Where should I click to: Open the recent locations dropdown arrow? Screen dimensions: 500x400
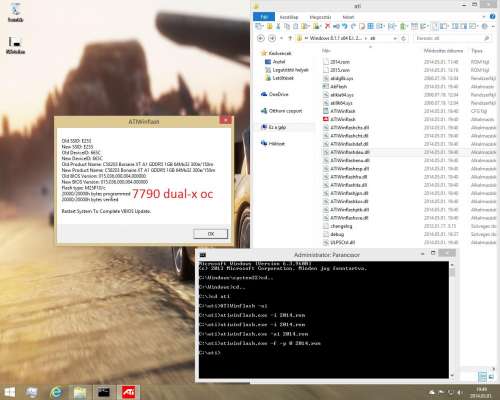click(281, 38)
